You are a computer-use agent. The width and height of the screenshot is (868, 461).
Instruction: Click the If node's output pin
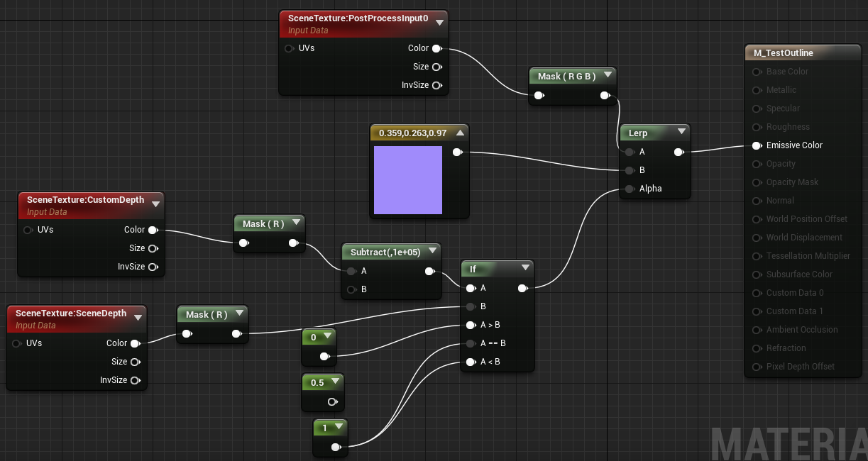coord(523,288)
